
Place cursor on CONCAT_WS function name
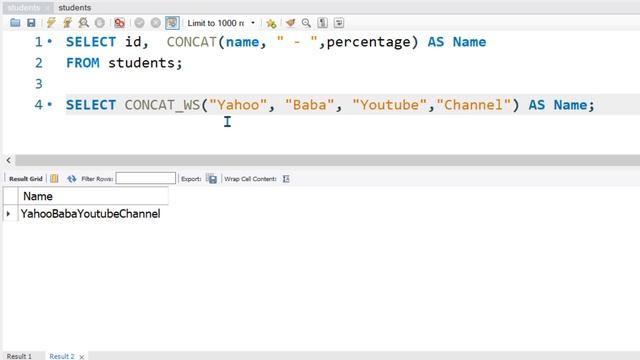(x=162, y=105)
